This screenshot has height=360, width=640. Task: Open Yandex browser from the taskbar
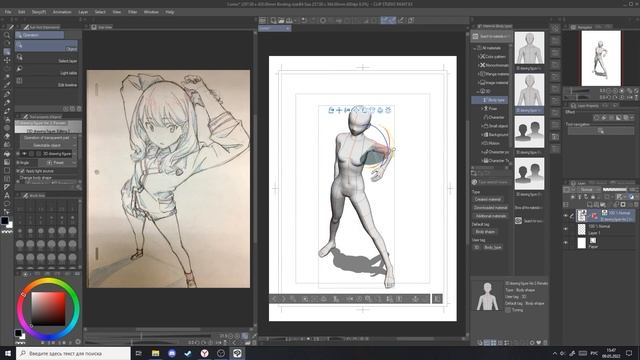pos(204,353)
